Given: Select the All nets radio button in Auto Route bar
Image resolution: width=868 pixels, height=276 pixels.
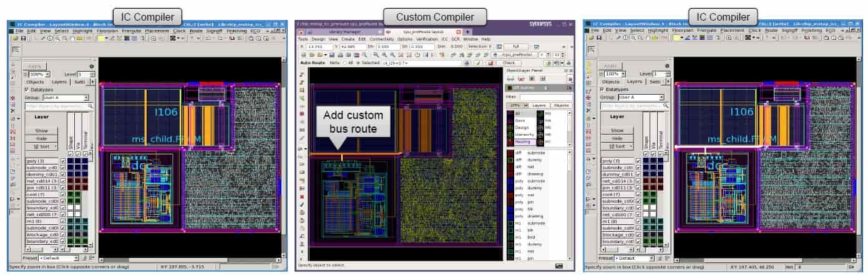Looking at the screenshot, I should [x=344, y=62].
